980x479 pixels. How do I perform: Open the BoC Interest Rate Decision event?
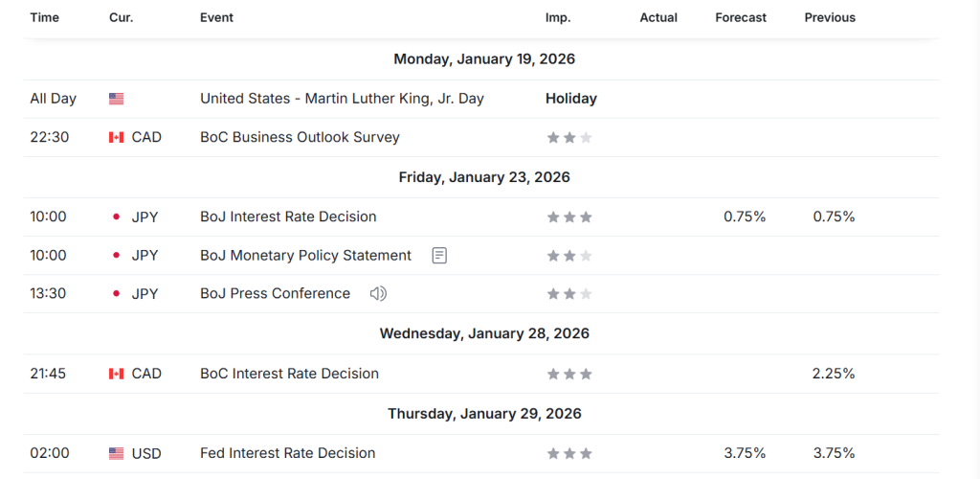pos(289,374)
